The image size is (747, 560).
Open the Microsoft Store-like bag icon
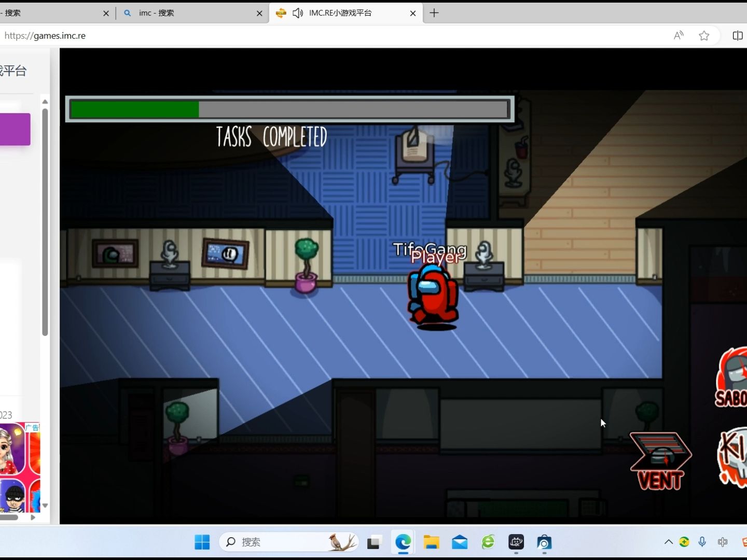(544, 542)
